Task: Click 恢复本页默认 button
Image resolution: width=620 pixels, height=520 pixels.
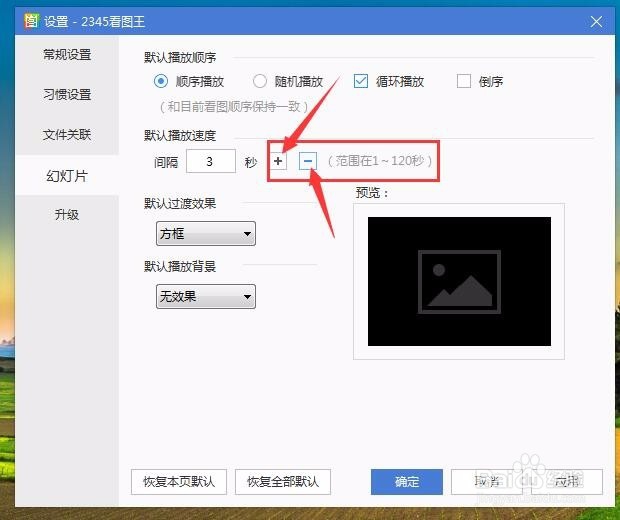Action: (179, 482)
